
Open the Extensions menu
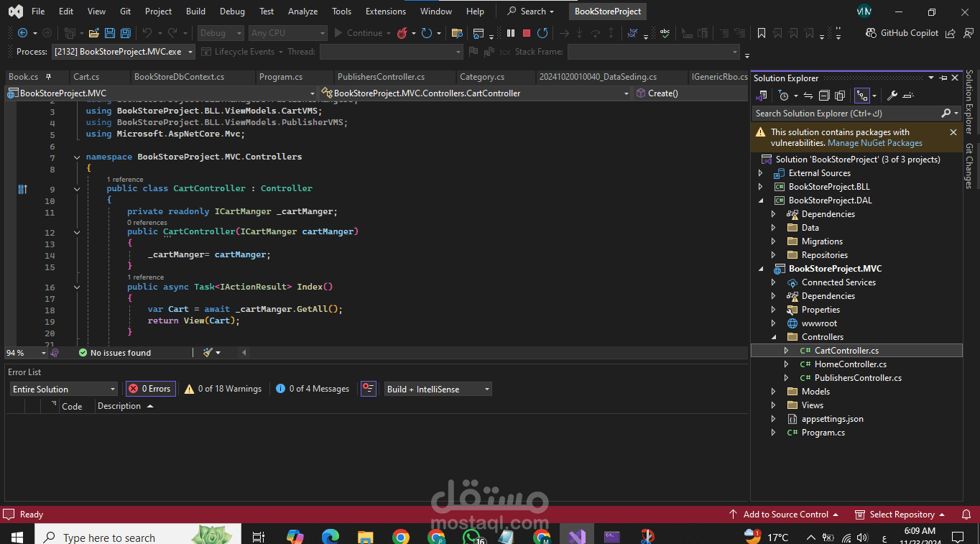pyautogui.click(x=386, y=11)
